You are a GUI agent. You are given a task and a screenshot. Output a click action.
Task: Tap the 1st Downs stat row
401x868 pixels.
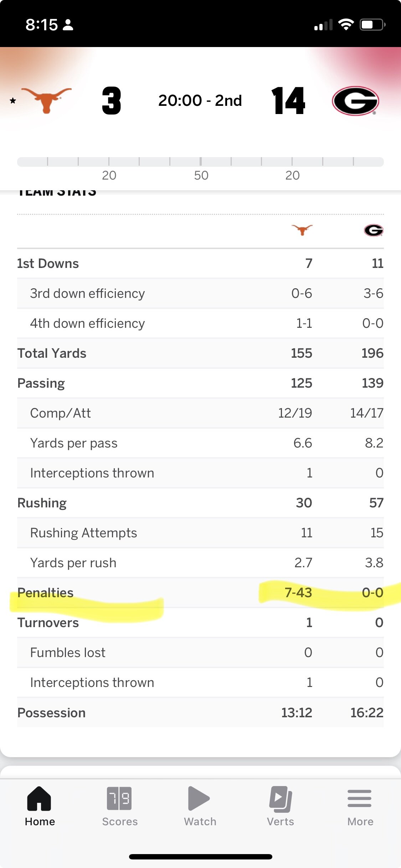[x=200, y=263]
